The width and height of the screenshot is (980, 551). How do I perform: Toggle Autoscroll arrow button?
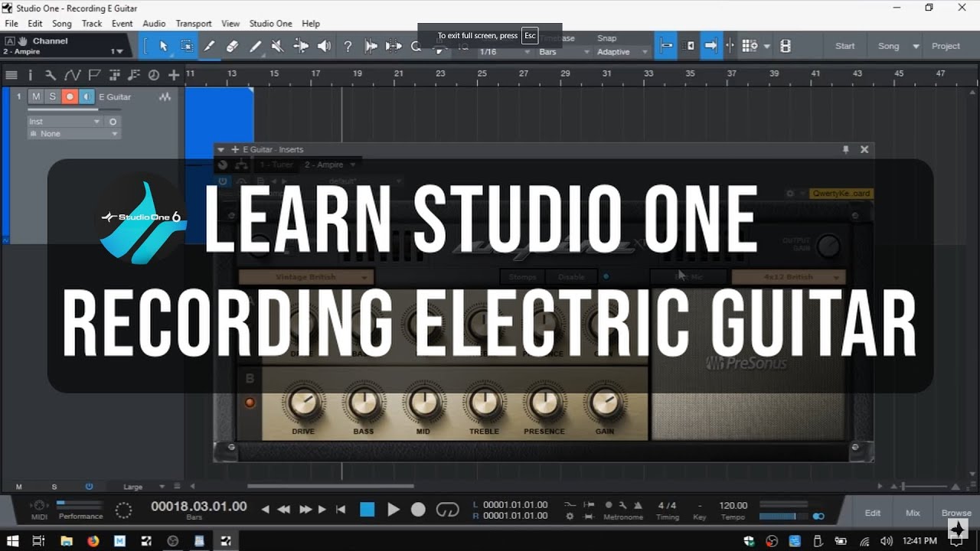point(711,46)
